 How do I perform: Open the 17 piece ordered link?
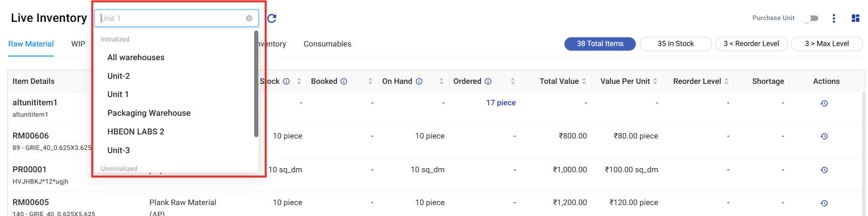point(501,103)
